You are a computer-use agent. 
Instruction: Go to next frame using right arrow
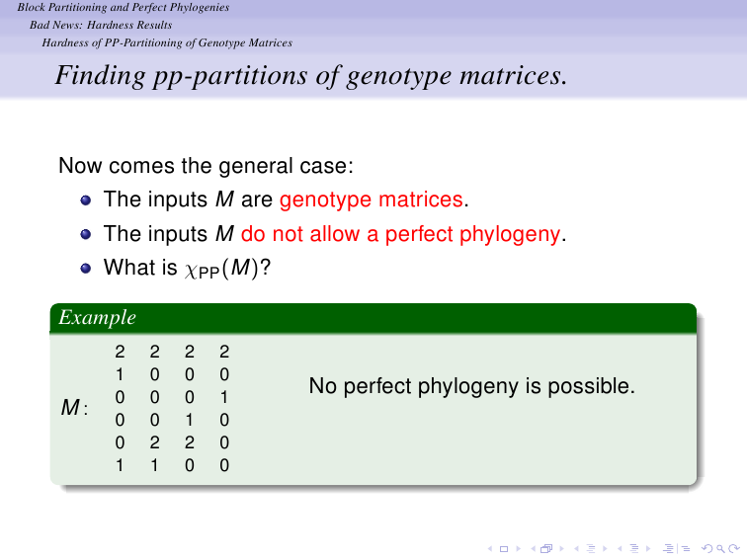pyautogui.click(x=561, y=548)
